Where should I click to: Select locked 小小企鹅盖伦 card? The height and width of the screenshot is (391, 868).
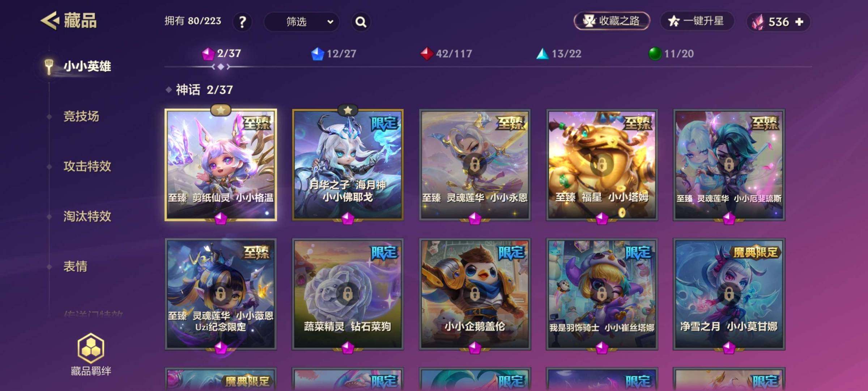click(475, 294)
